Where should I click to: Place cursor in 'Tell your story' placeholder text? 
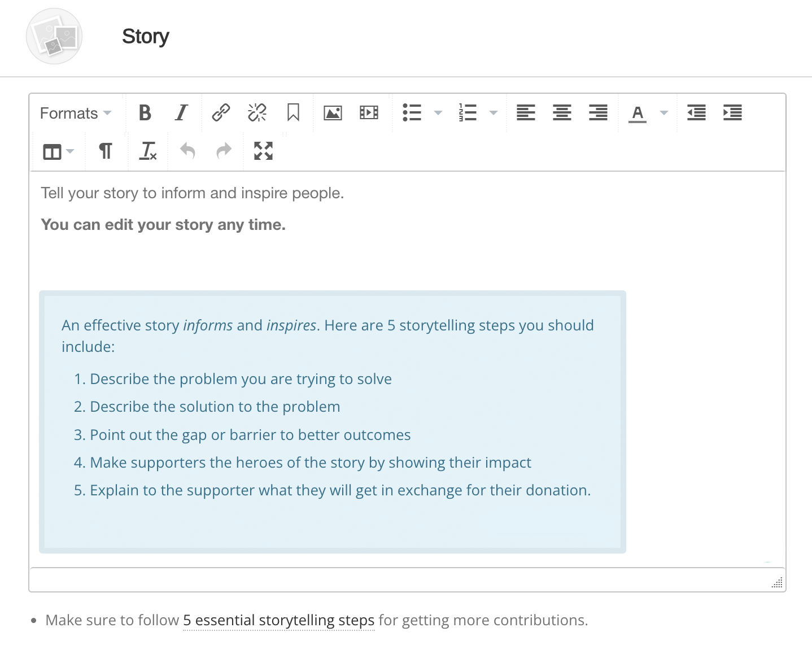tap(192, 193)
